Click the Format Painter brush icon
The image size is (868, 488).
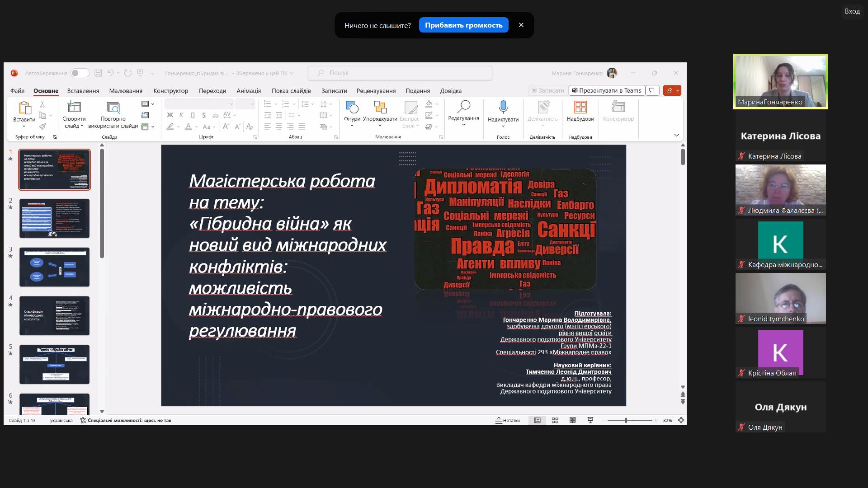click(x=42, y=127)
